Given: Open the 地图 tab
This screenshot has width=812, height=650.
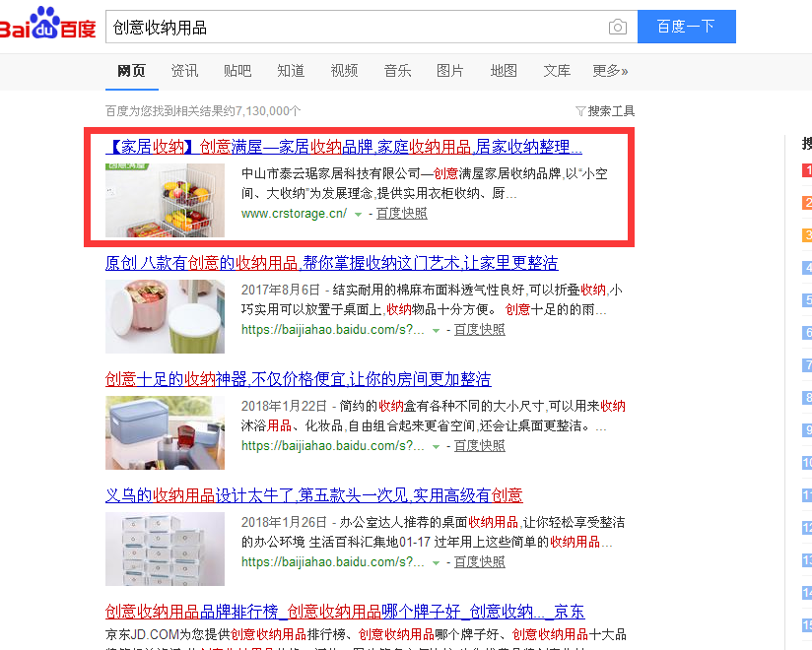Looking at the screenshot, I should 504,71.
